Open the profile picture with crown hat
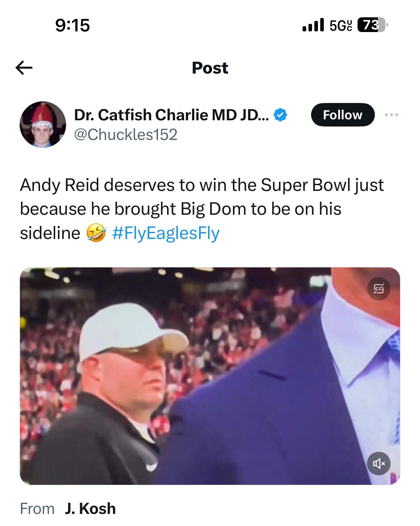The image size is (420, 526). 43,125
